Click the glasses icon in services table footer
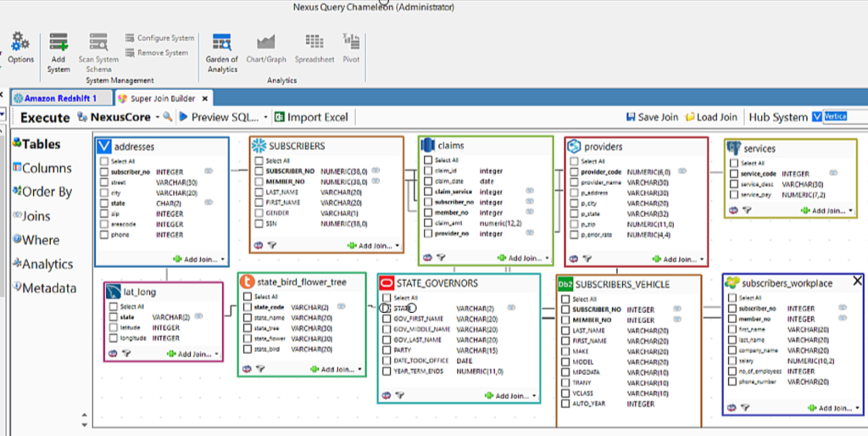 click(733, 210)
